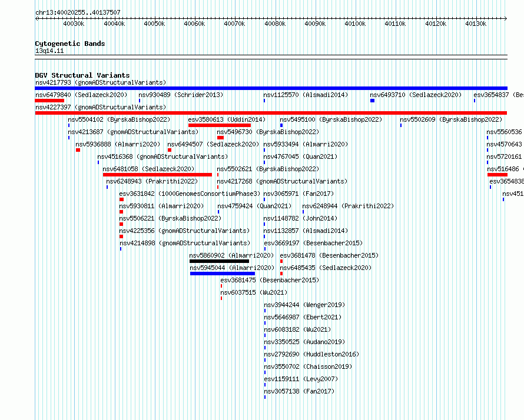Click nsv5646987 (Ebert2021) label
The height and width of the screenshot is (420, 524).
[x=303, y=317]
